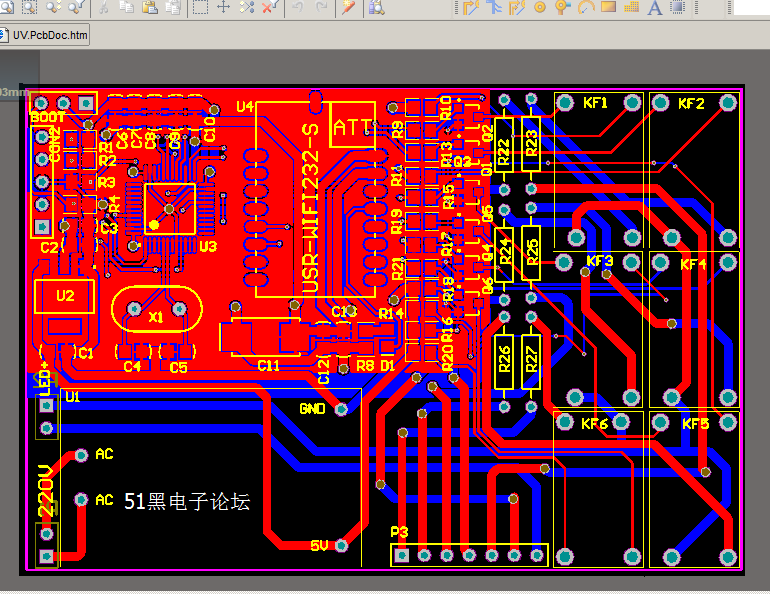The height and width of the screenshot is (594, 770).
Task: Click the KF5 relay designator
Action: click(x=696, y=424)
